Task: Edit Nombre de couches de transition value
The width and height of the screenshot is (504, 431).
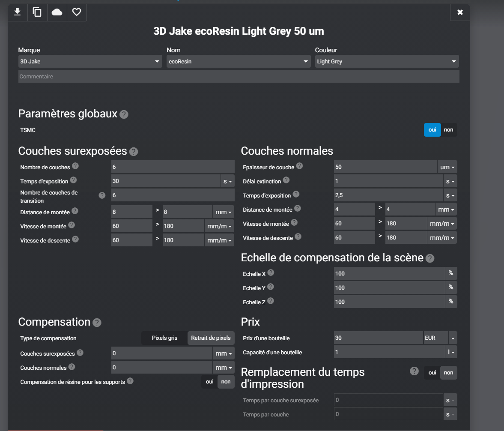Action: tap(173, 195)
